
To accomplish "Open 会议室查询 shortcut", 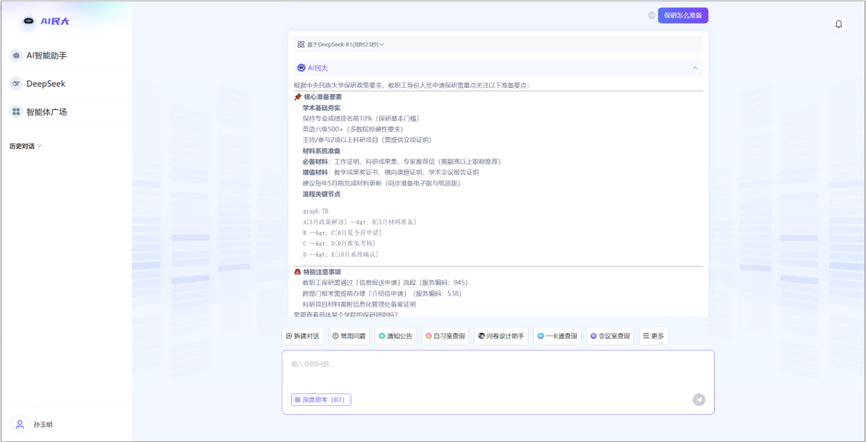I will 610,336.
